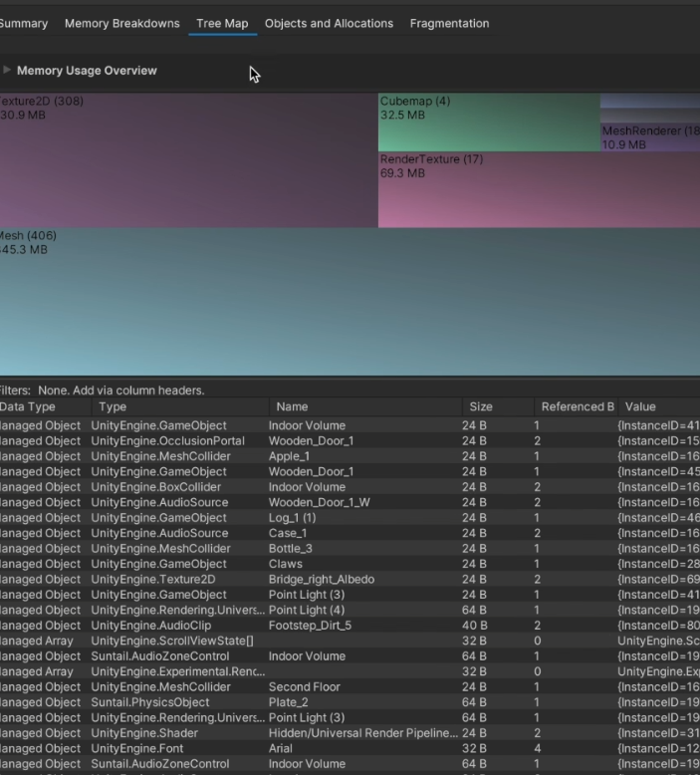Select the GameObject row named Point Light (3)
This screenshot has height=775, width=700.
pos(350,594)
